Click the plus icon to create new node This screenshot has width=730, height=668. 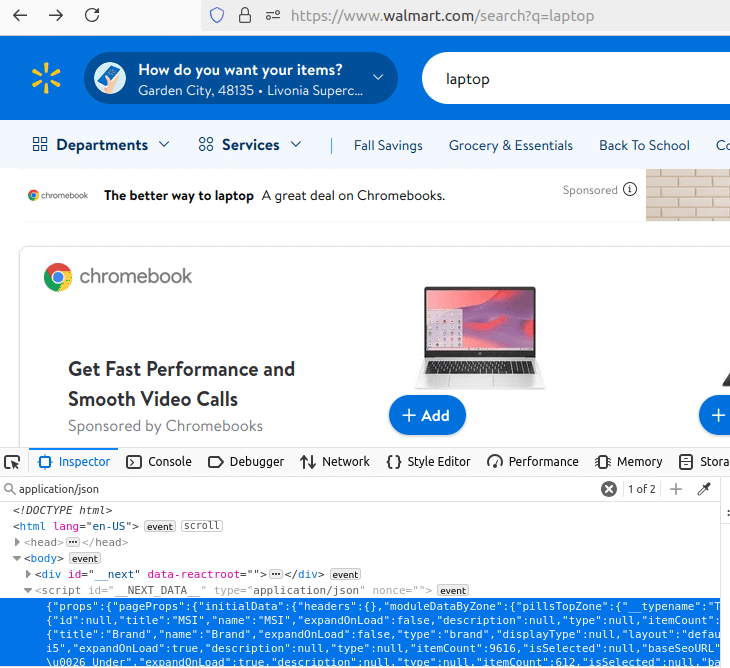pyautogui.click(x=676, y=489)
